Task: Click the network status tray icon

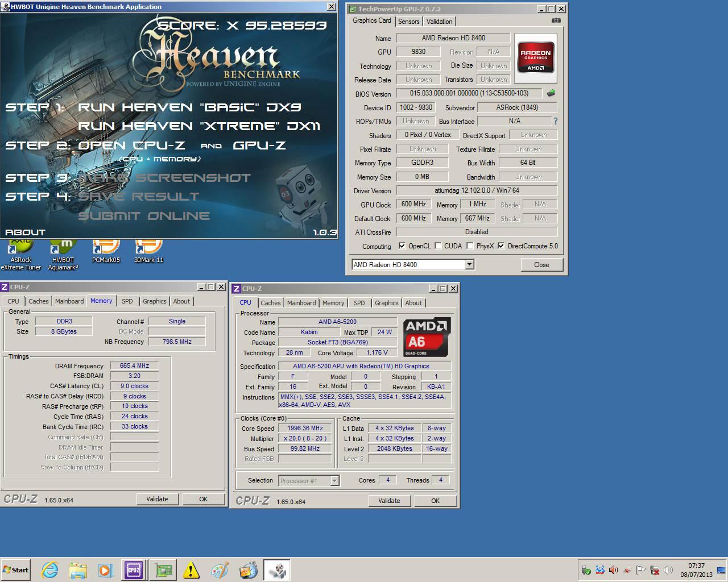Action: click(655, 570)
